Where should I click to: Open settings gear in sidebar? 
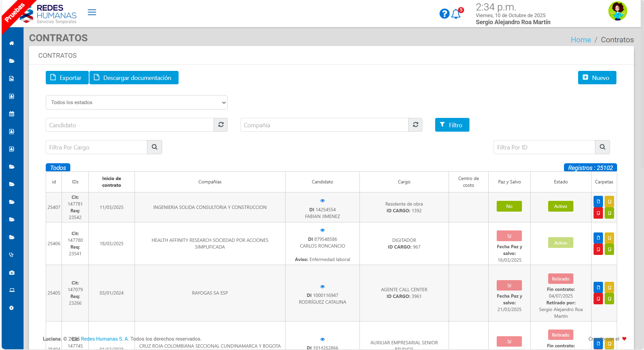pyautogui.click(x=12, y=308)
